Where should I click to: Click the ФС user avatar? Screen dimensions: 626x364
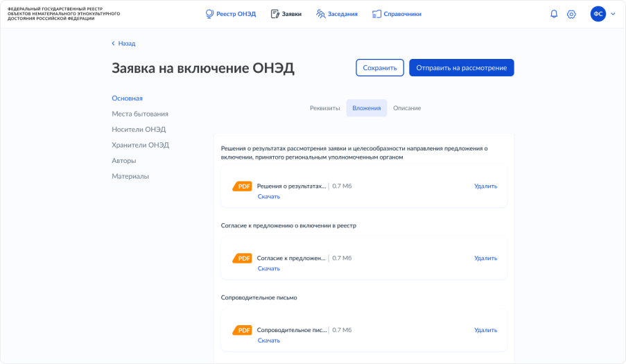598,14
